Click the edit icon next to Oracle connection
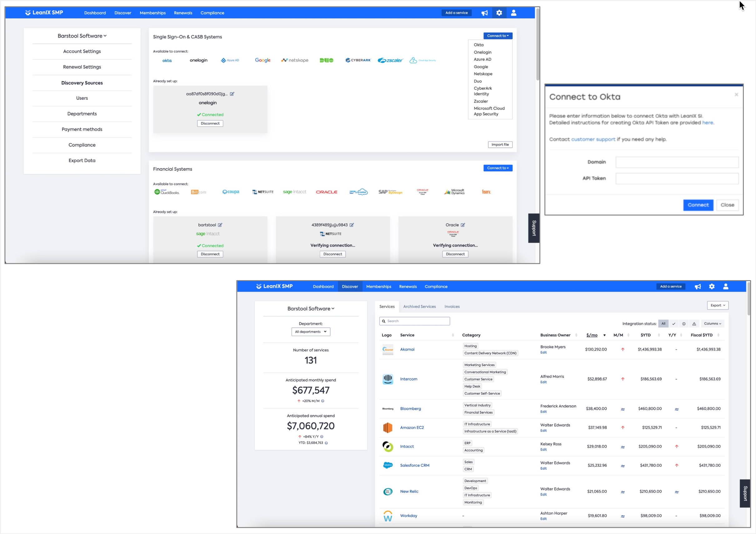 (463, 225)
